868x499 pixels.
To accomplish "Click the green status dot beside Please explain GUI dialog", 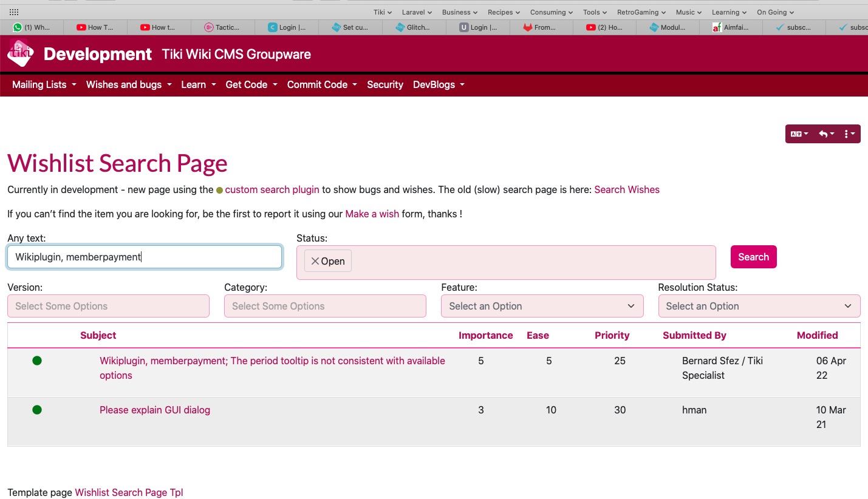I will click(x=37, y=410).
